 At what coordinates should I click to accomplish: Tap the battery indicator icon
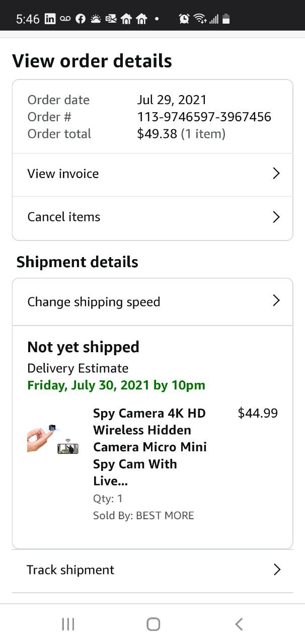tap(226, 19)
